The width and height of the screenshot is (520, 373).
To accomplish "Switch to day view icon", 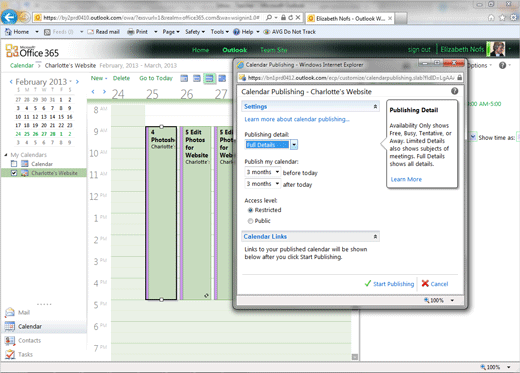I will [184, 78].
